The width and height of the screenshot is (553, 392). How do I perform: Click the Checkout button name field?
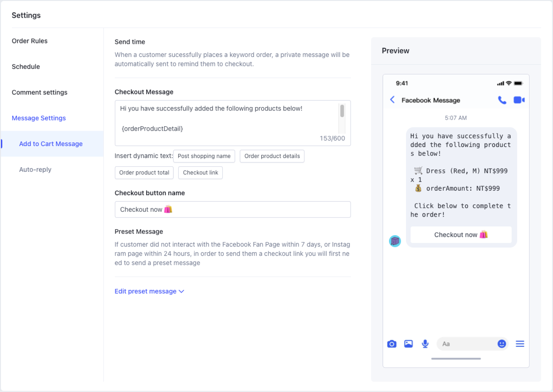(233, 210)
